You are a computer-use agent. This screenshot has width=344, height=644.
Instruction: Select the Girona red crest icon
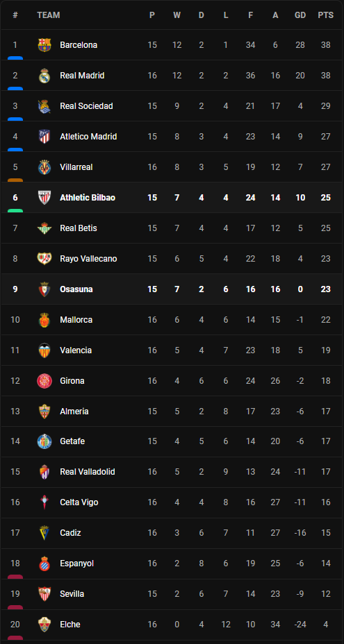coord(44,381)
